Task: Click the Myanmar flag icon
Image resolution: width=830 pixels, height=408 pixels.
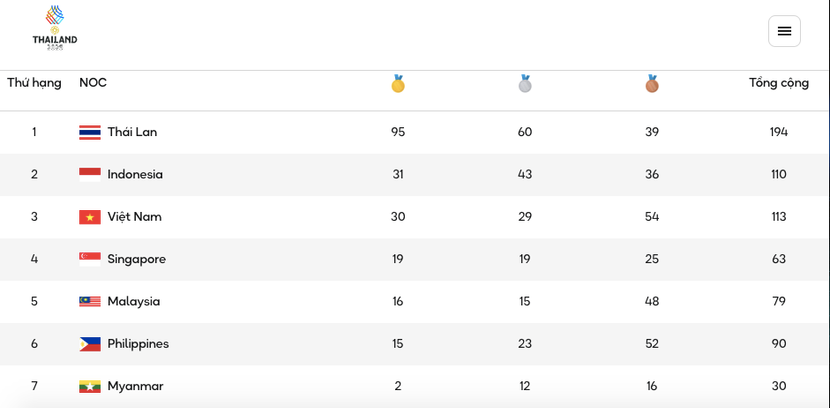Action: coord(90,386)
